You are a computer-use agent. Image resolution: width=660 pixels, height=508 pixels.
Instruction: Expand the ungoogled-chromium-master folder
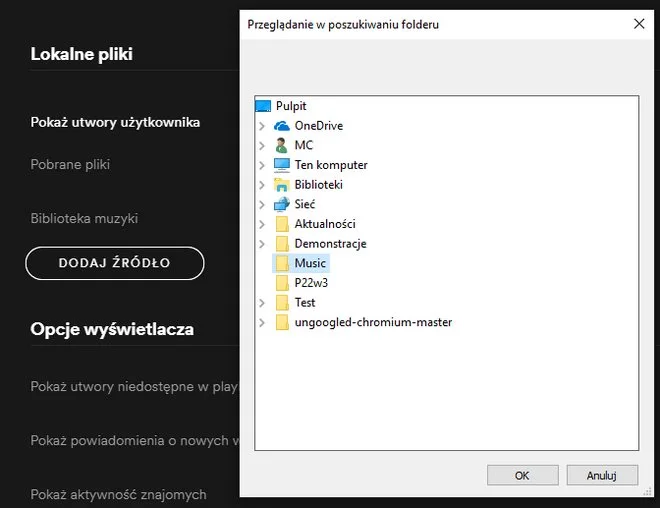tap(262, 322)
